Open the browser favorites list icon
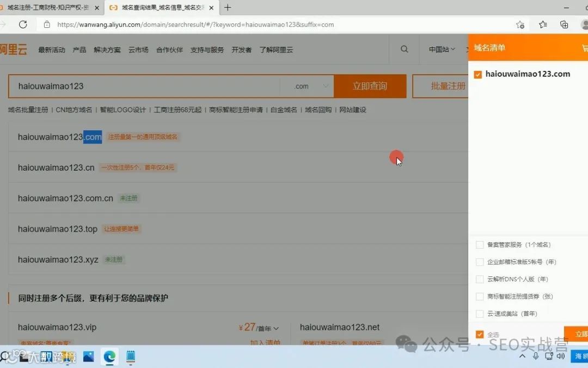Viewport: 588px width, 368px height. click(x=543, y=25)
